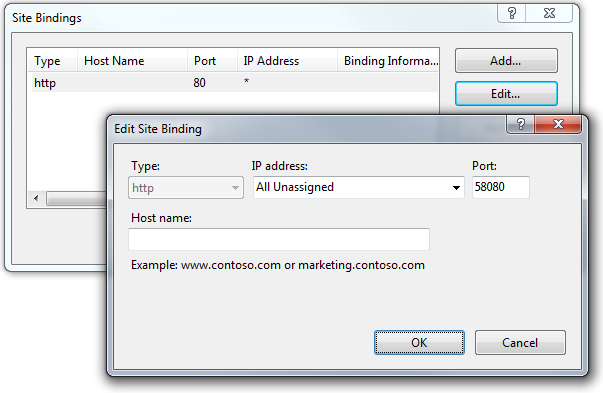The width and height of the screenshot is (603, 393).
Task: Close the Edit Site Binding dialog
Action: [x=558, y=124]
